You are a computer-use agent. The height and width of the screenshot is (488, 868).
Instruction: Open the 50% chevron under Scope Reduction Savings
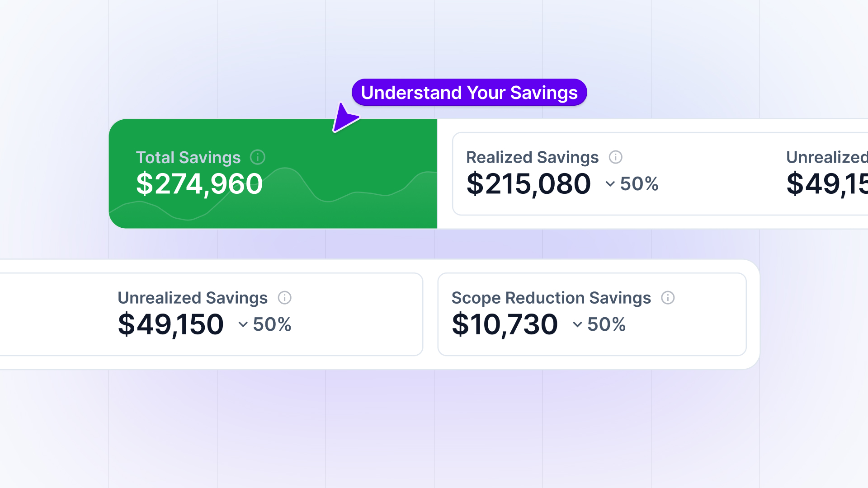click(x=577, y=324)
